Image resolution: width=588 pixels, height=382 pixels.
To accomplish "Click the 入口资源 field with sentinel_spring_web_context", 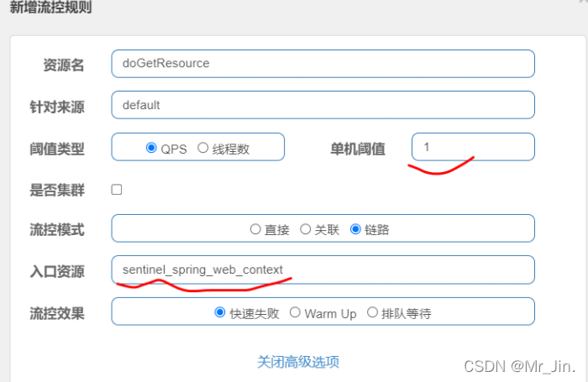I will click(323, 269).
